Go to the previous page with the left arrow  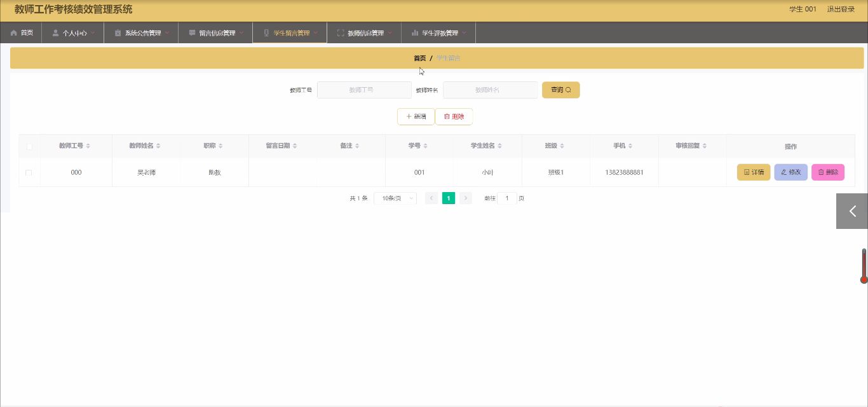pos(431,198)
